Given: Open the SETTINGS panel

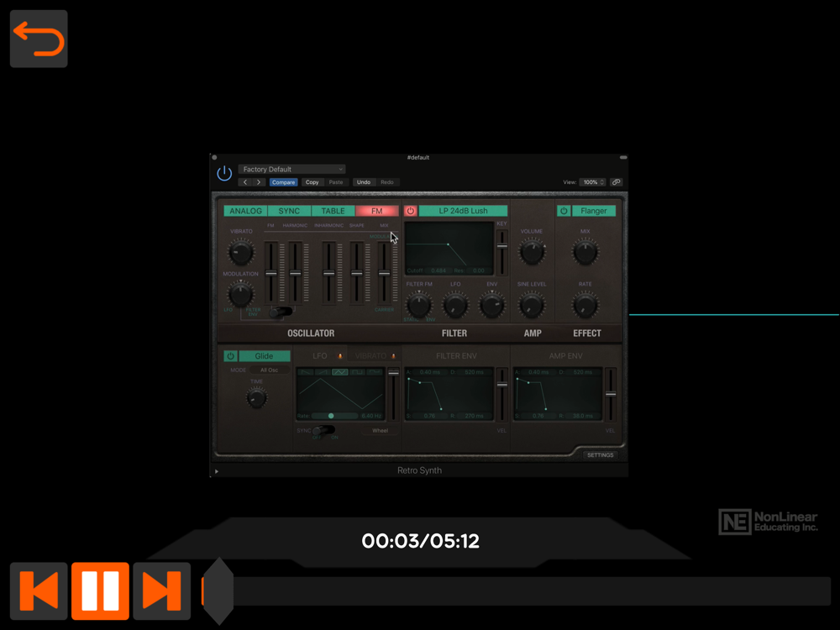Looking at the screenshot, I should pyautogui.click(x=600, y=454).
